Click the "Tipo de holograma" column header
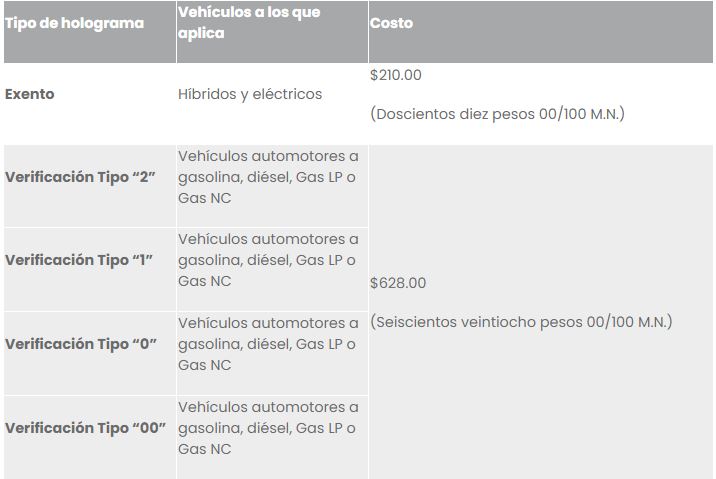716x479 pixels. click(75, 23)
